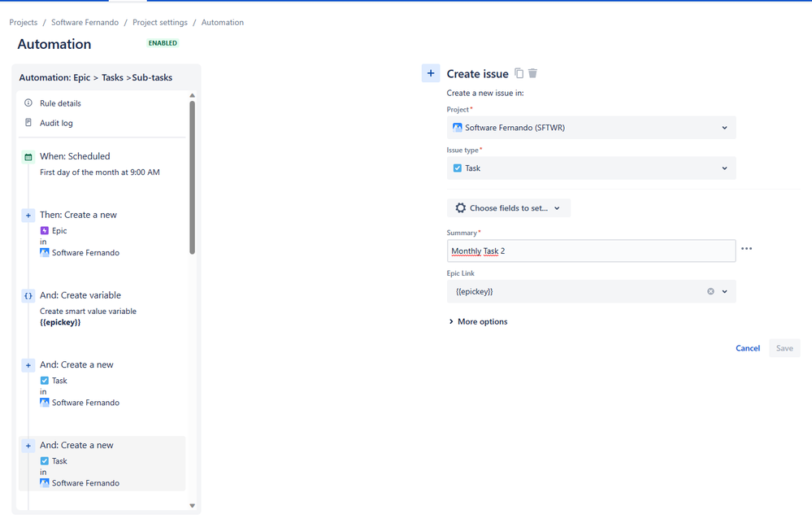Click into the Summary input field
This screenshot has height=519, width=812.
pos(591,251)
